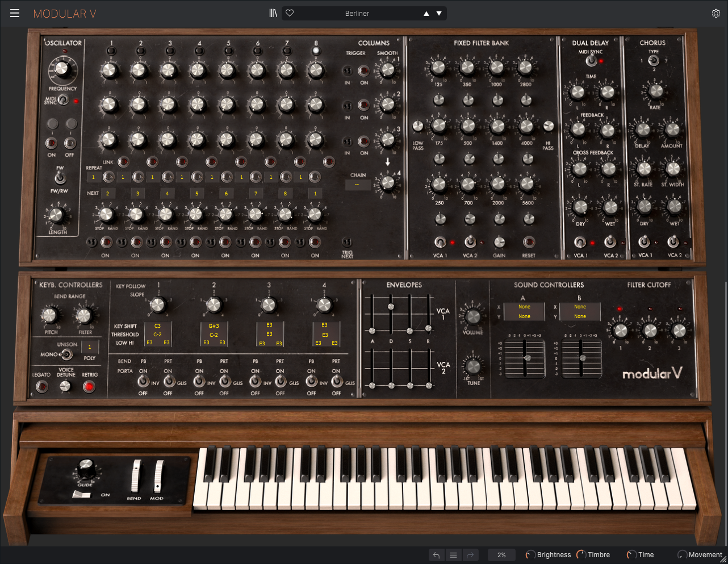Viewport: 728px width, 564px height.
Task: Click the envelope VCA 1 Decay slider
Action: [391, 307]
